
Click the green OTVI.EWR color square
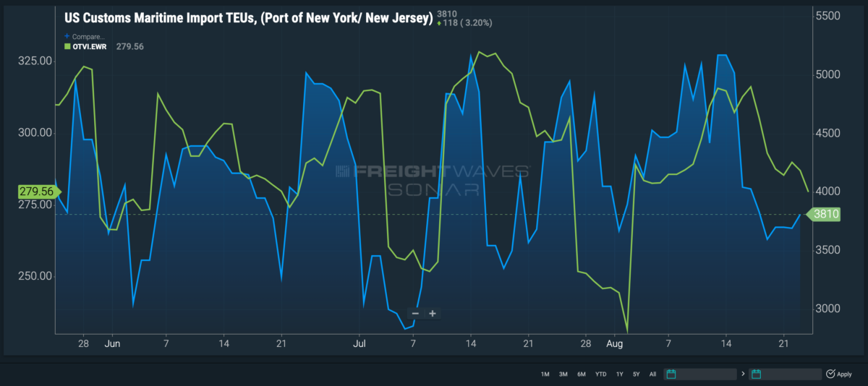pos(67,46)
